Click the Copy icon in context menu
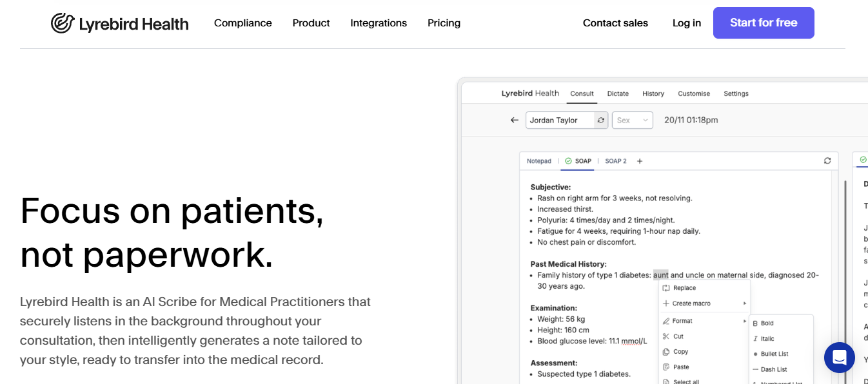The width and height of the screenshot is (868, 384). 666,352
